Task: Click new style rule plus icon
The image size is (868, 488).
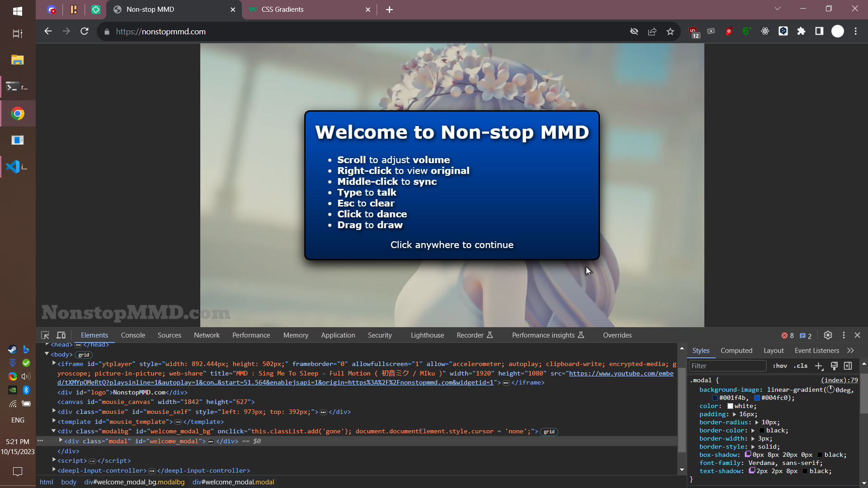Action: [819, 366]
